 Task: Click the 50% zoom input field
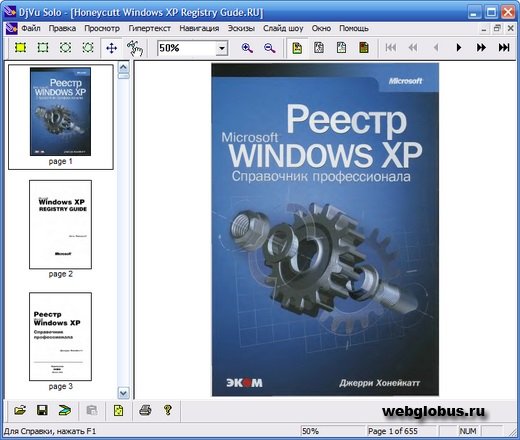(187, 48)
